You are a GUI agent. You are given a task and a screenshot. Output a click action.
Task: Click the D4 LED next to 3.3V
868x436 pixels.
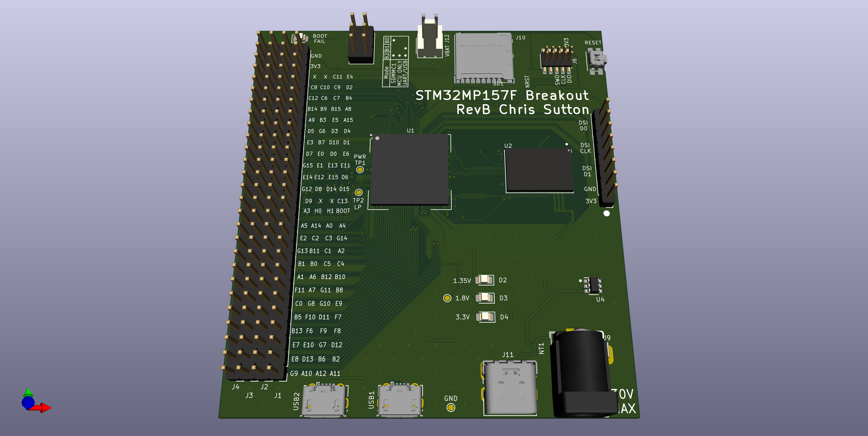tap(485, 317)
